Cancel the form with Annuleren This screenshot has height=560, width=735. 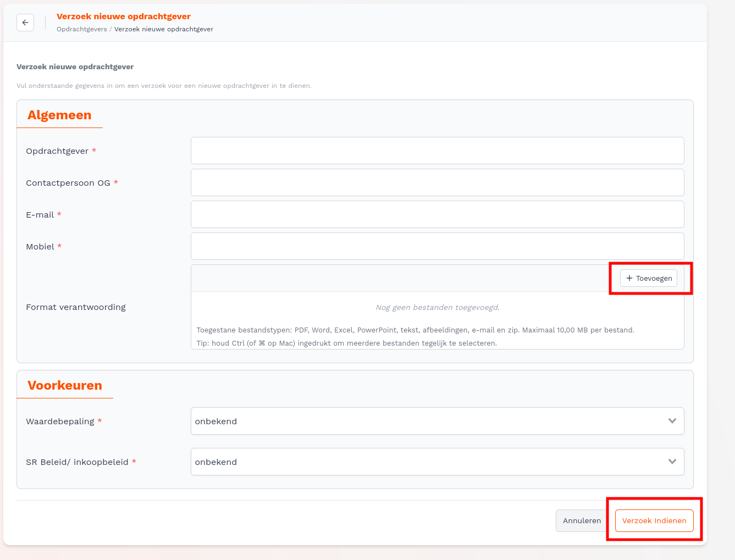pos(582,520)
